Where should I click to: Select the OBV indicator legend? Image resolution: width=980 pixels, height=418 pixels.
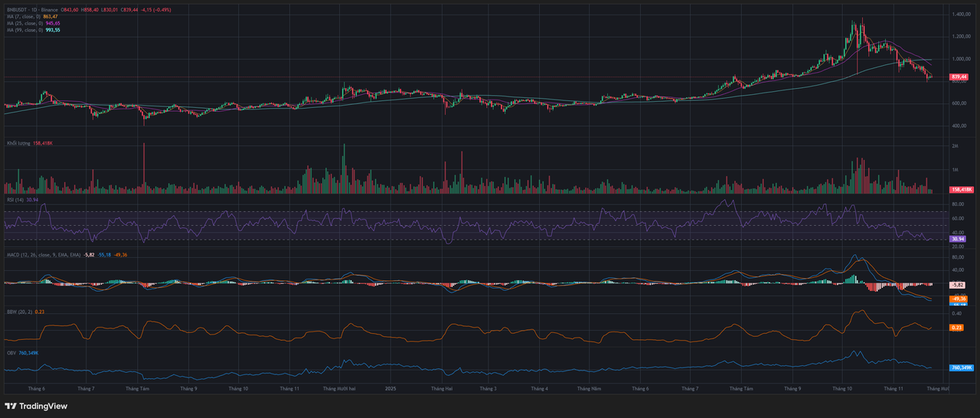(11, 353)
